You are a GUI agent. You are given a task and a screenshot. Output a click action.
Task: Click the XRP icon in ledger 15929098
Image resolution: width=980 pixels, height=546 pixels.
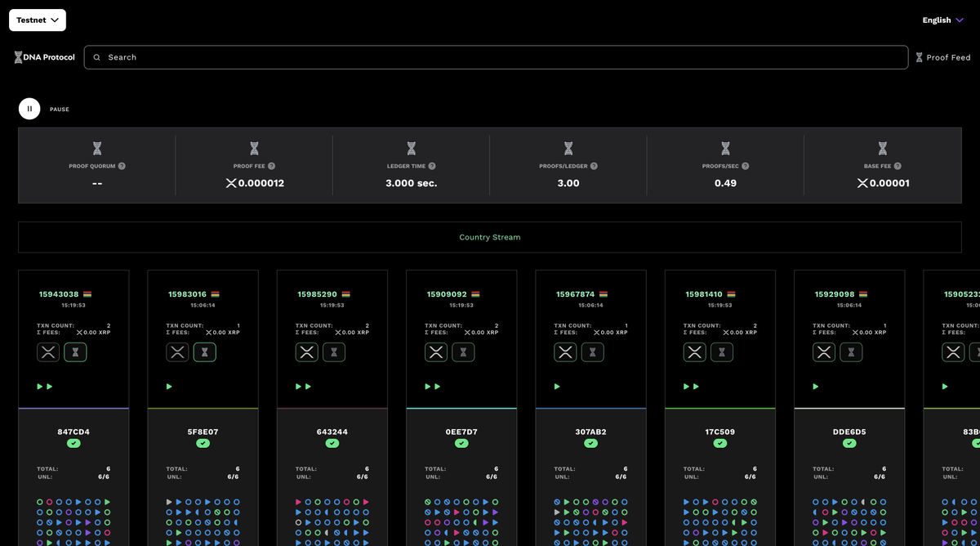coord(824,352)
